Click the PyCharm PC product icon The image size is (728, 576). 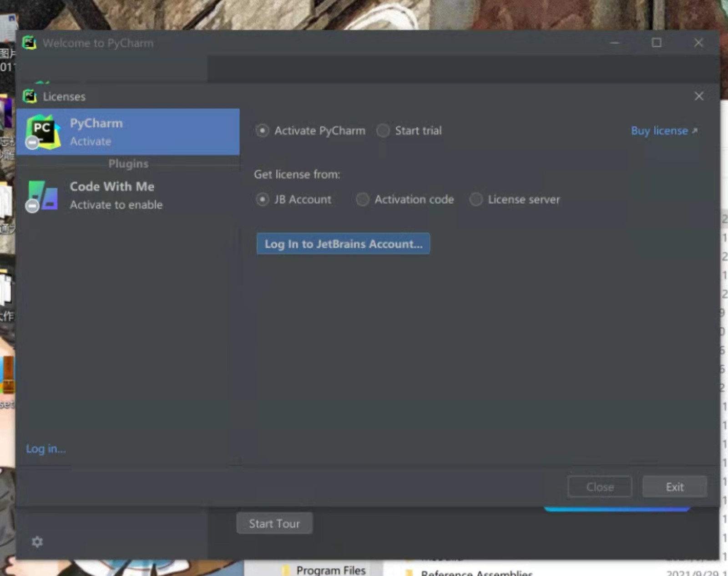pyautogui.click(x=43, y=132)
